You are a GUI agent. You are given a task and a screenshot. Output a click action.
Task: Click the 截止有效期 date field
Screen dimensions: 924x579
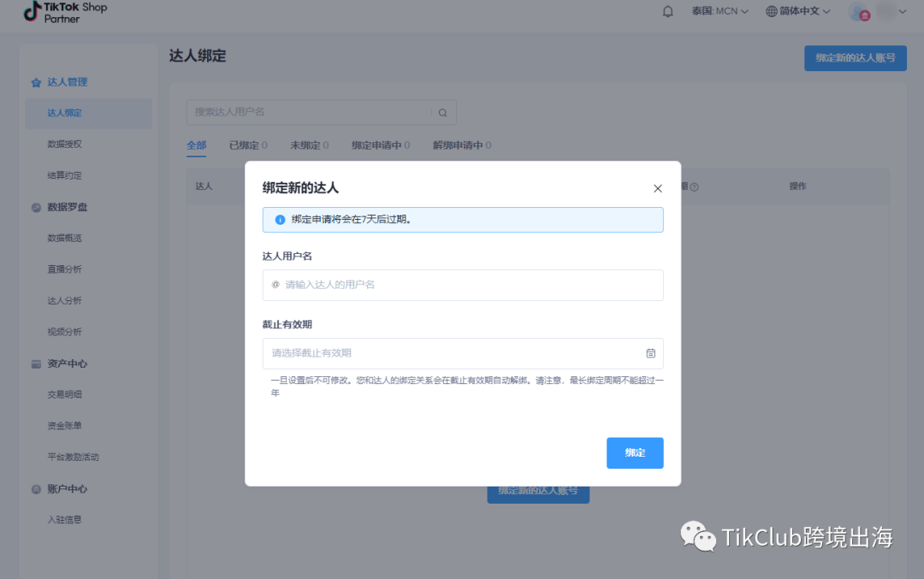tap(463, 353)
